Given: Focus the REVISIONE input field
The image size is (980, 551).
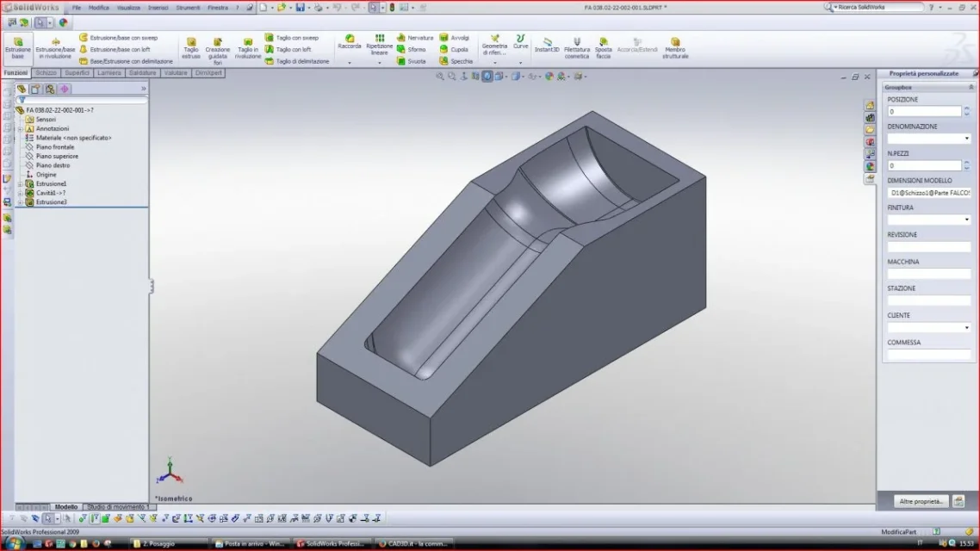Looking at the screenshot, I should pos(928,247).
